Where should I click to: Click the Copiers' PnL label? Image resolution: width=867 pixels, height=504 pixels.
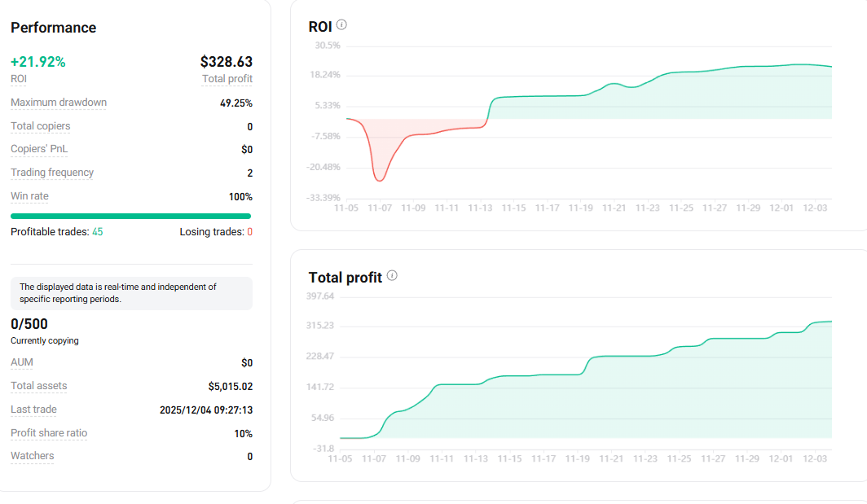(39, 150)
